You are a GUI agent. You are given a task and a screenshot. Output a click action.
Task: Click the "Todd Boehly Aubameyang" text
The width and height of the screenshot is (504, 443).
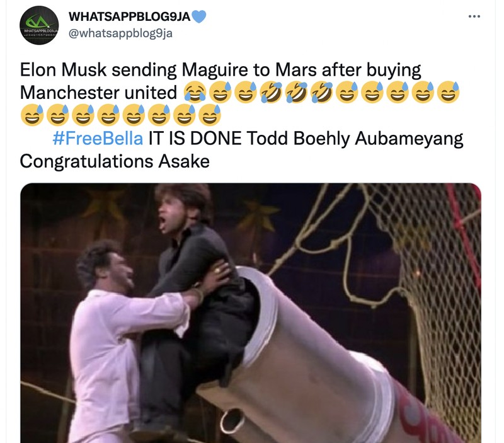click(x=355, y=139)
